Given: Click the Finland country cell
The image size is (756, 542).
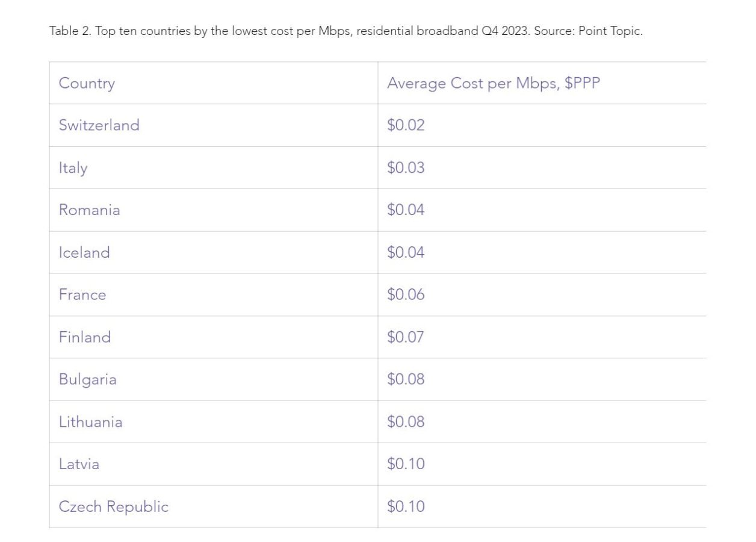Looking at the screenshot, I should (85, 337).
